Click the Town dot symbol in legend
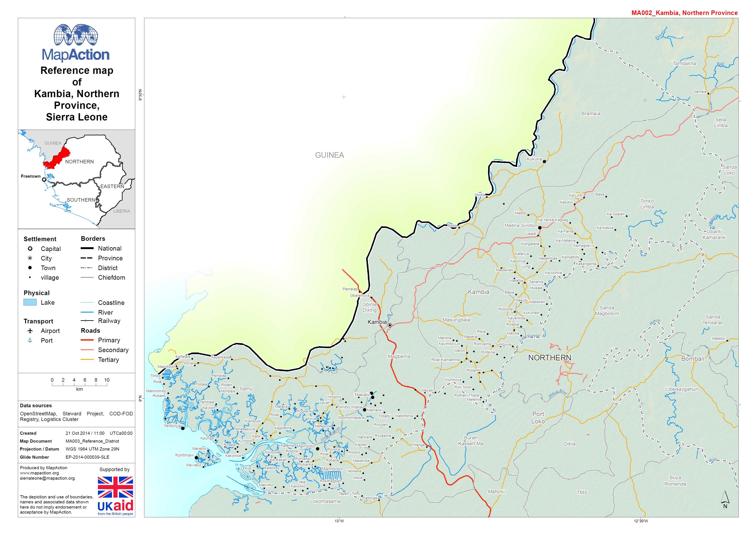The width and height of the screenshot is (756, 535). click(x=30, y=268)
